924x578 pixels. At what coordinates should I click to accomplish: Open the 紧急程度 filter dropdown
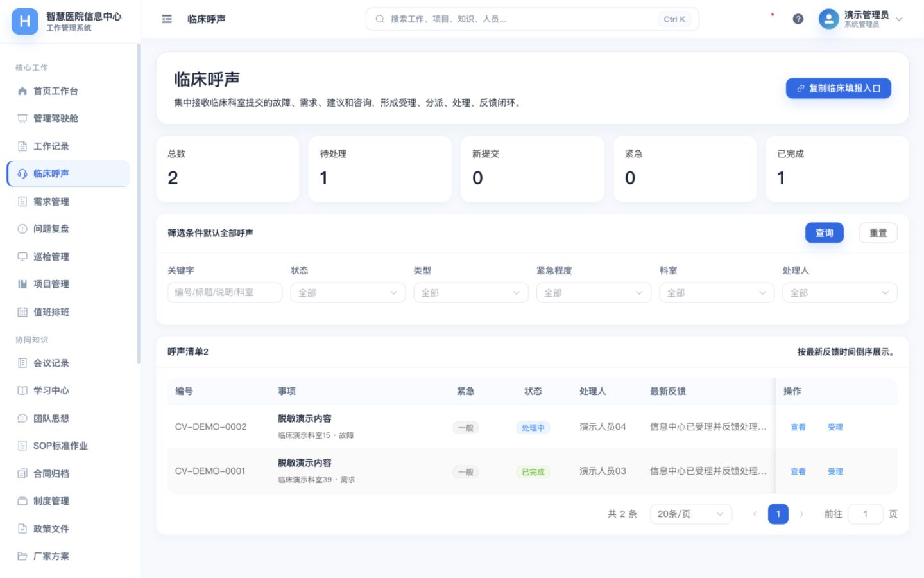(x=594, y=293)
